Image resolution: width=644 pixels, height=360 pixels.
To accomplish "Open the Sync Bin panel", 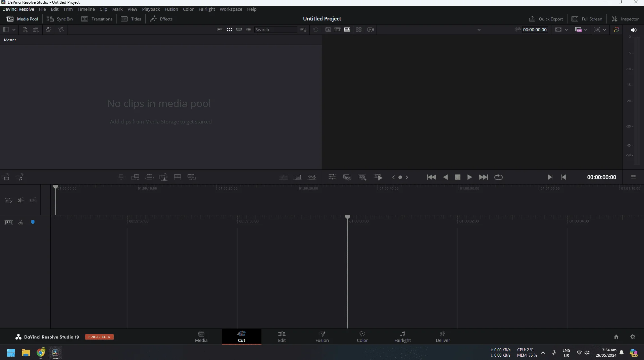I will click(x=60, y=19).
